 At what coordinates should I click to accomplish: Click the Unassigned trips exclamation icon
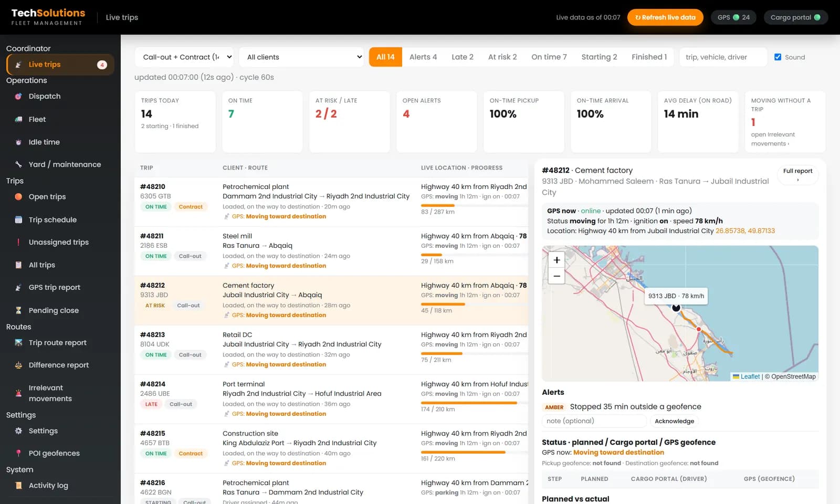18,243
